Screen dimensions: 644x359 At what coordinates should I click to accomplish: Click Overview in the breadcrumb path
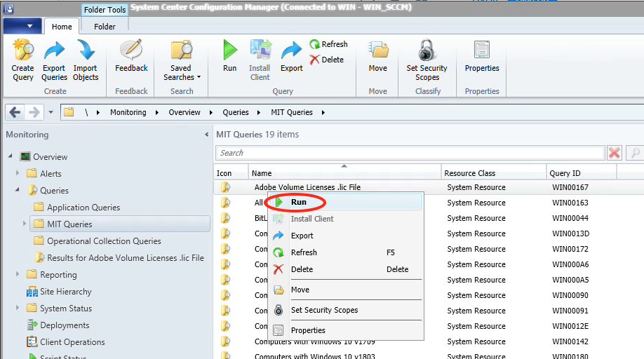click(185, 112)
